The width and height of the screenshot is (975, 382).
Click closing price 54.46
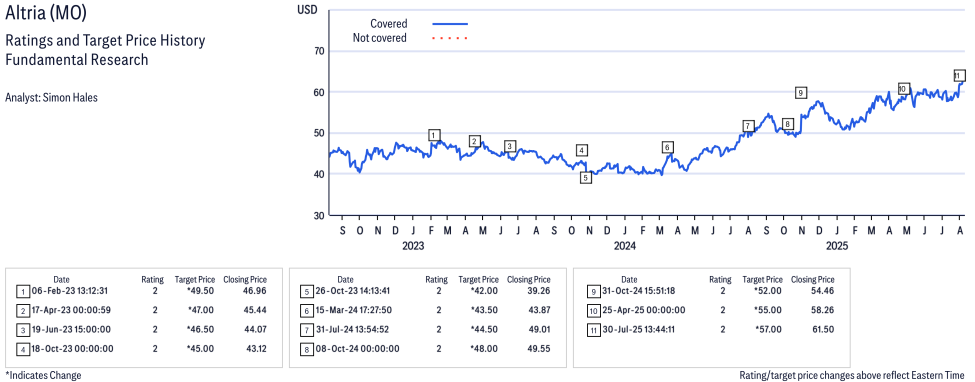point(823,291)
